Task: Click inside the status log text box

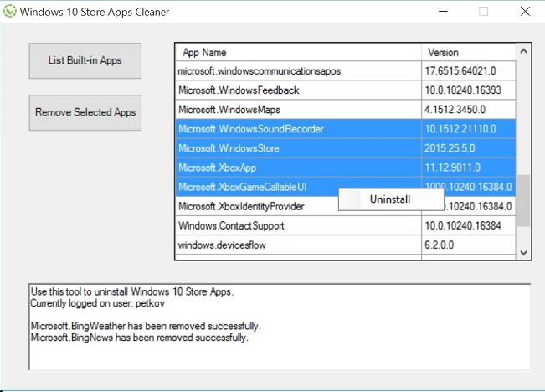Action: coord(280,328)
